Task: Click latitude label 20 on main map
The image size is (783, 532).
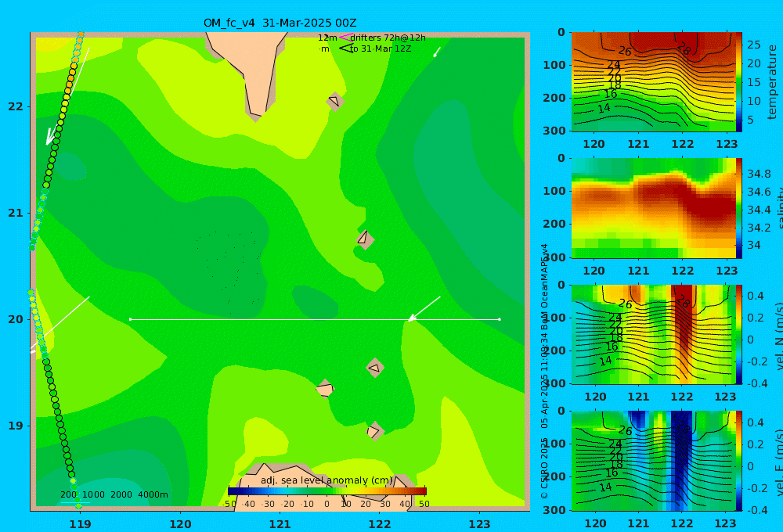Action: coord(16,319)
